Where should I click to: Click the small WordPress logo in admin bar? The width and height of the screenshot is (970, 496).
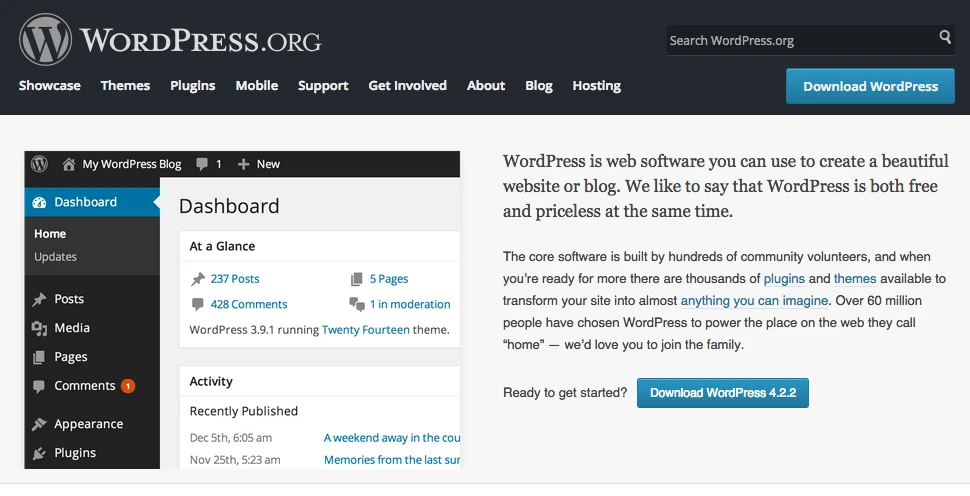click(39, 164)
